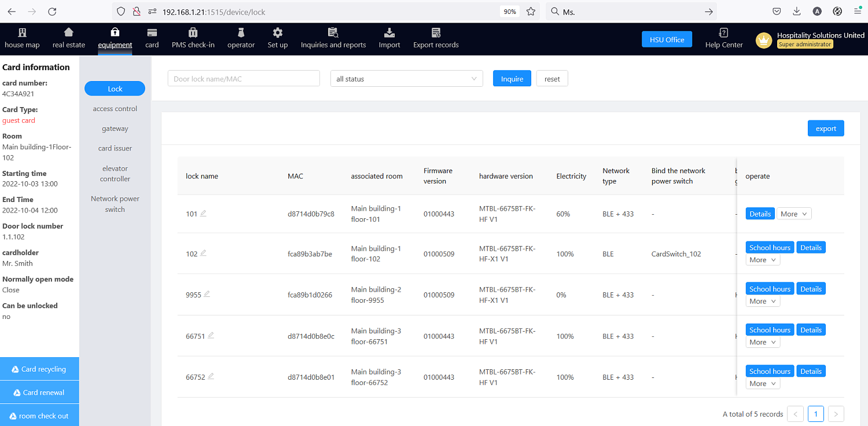
Task: Click the Super administrator badge
Action: pyautogui.click(x=805, y=45)
